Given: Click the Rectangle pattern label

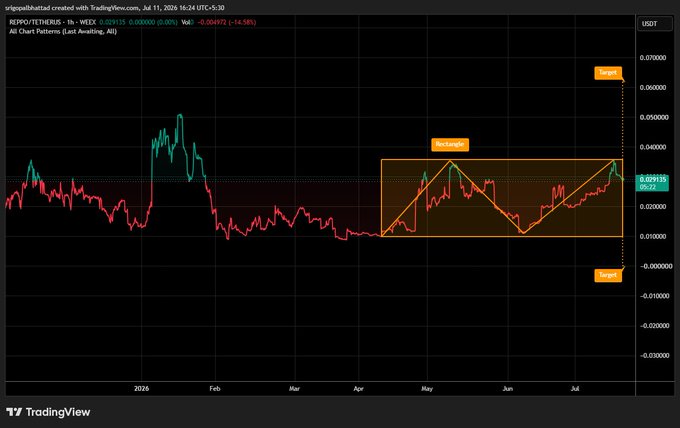Looking at the screenshot, I should 450,144.
